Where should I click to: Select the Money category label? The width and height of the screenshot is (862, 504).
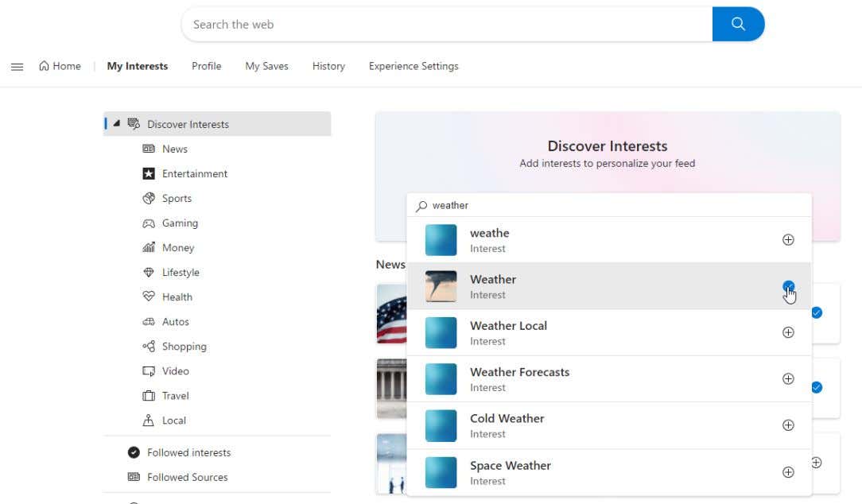tap(178, 248)
